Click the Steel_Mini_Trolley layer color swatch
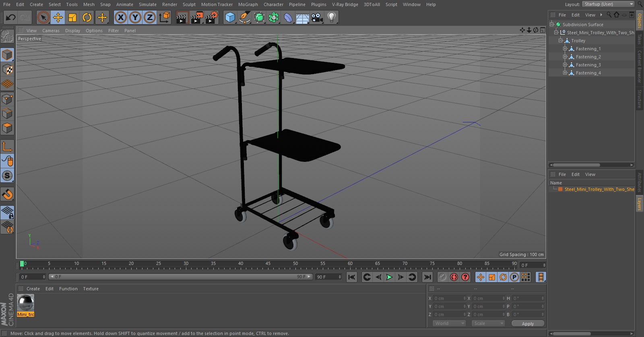Viewport: 644px width, 337px height. [x=560, y=189]
